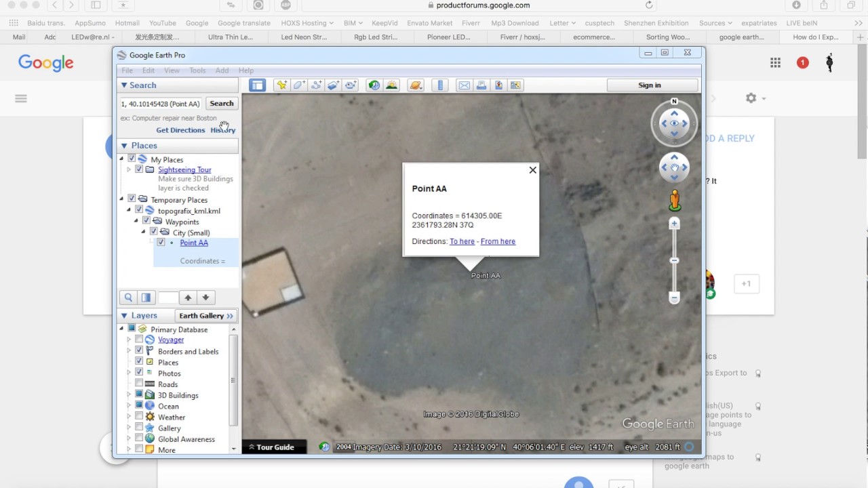Enable the Roads layer checkbox

click(139, 384)
